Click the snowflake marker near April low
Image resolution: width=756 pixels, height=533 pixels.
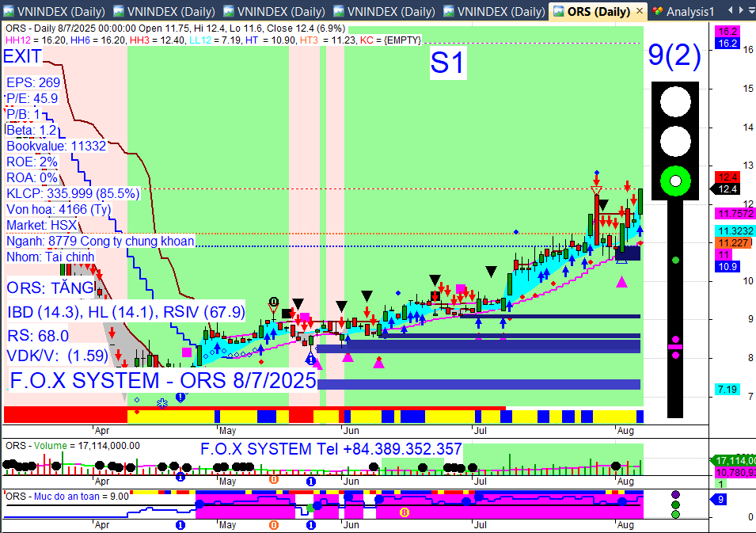click(162, 403)
